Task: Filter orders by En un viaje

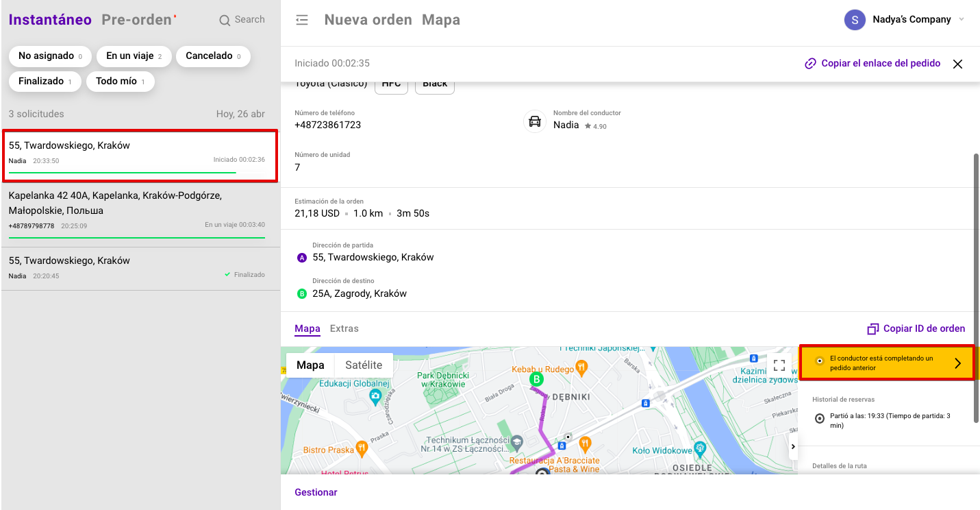Action: pyautogui.click(x=134, y=56)
